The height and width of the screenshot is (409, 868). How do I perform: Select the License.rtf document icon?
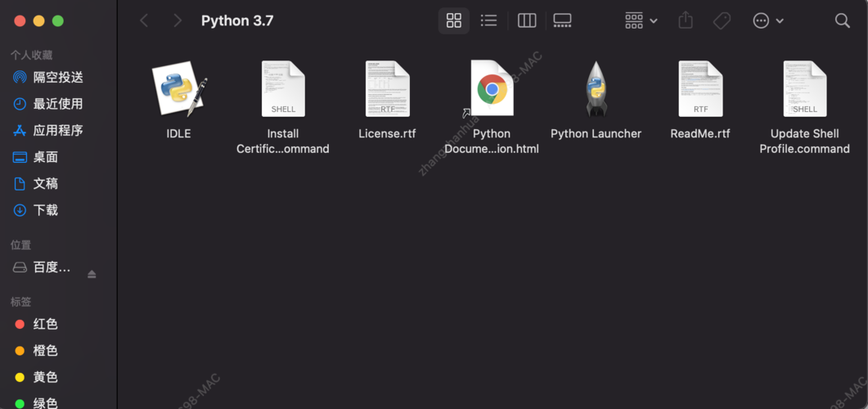(x=388, y=88)
